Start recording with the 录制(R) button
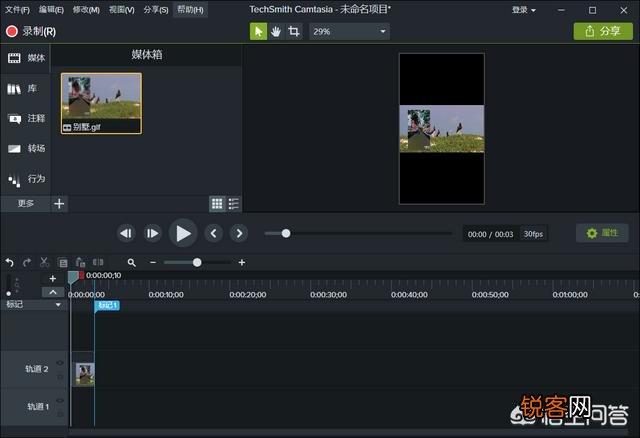Screen dimensions: 640x438 31,31
